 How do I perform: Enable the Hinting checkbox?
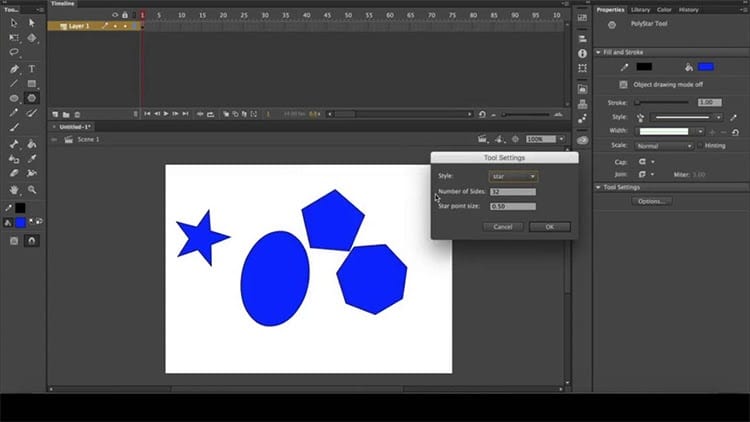point(700,145)
